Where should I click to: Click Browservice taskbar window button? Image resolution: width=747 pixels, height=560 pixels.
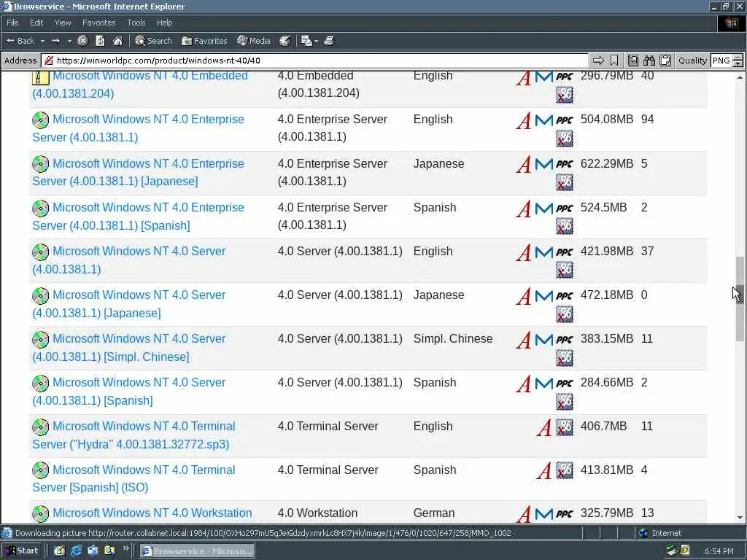pos(197,551)
